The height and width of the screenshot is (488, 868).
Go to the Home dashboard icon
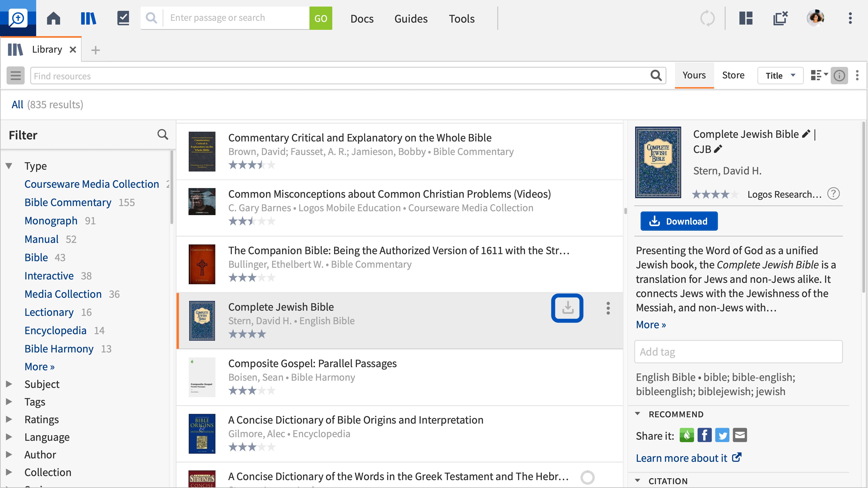(54, 18)
